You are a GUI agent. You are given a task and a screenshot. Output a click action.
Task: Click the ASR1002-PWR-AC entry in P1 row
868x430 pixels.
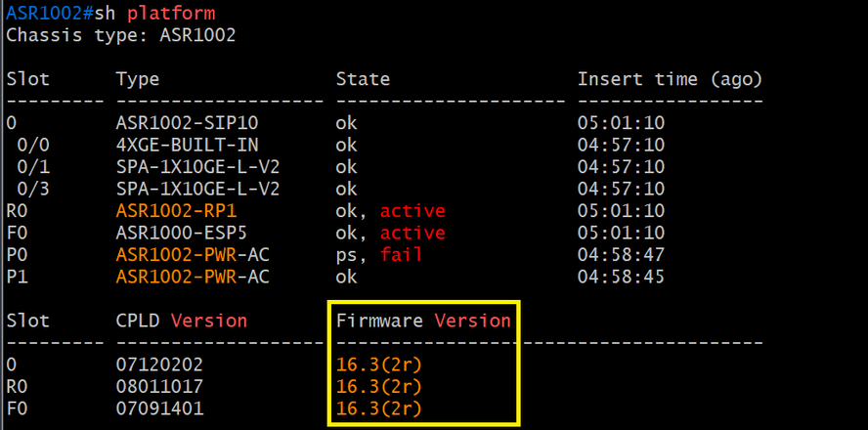click(x=193, y=277)
